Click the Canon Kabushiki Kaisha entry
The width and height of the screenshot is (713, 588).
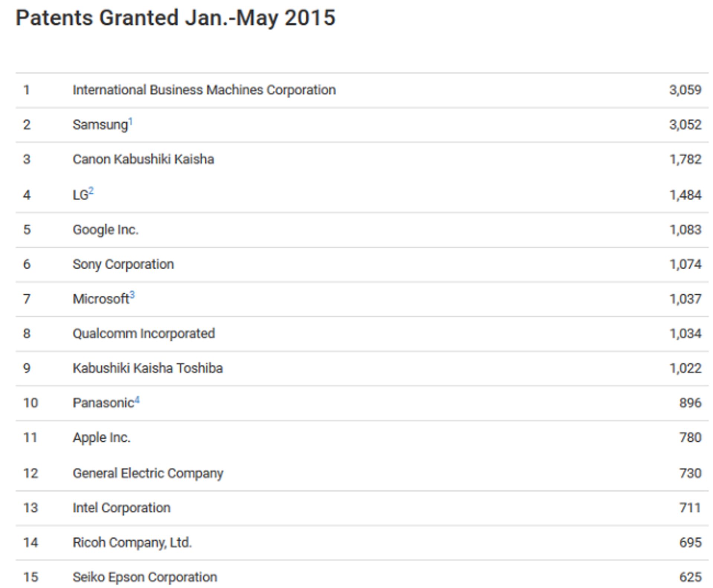click(143, 159)
